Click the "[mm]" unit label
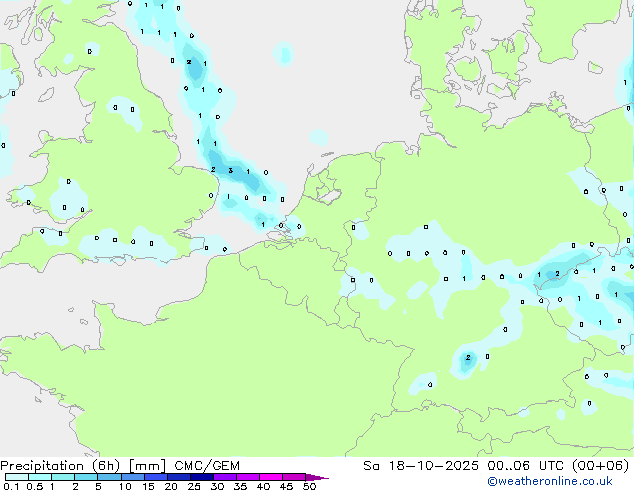Image resolution: width=634 pixels, height=490 pixels. [x=148, y=466]
